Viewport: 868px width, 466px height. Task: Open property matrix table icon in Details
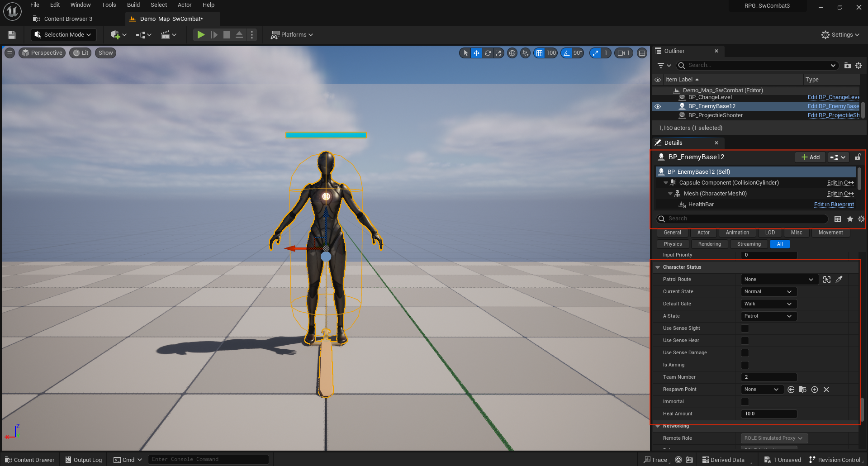pyautogui.click(x=838, y=219)
